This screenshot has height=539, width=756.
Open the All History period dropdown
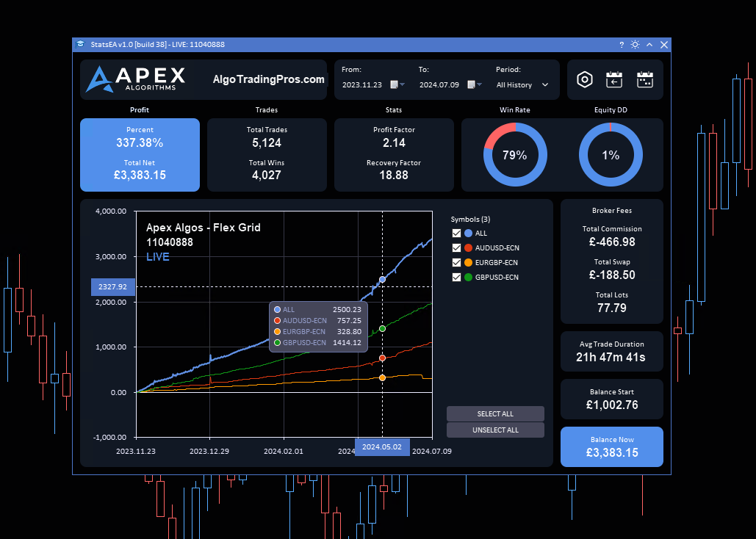tap(522, 84)
